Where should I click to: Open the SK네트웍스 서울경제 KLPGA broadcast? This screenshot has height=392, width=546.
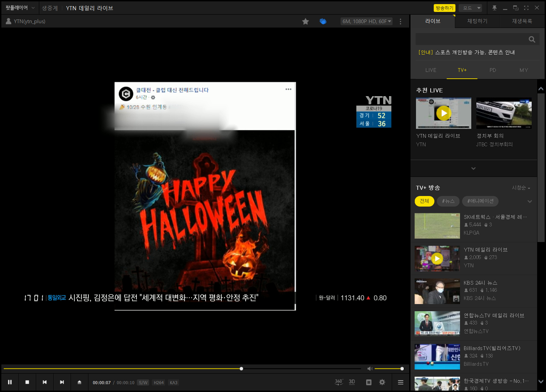pos(474,226)
